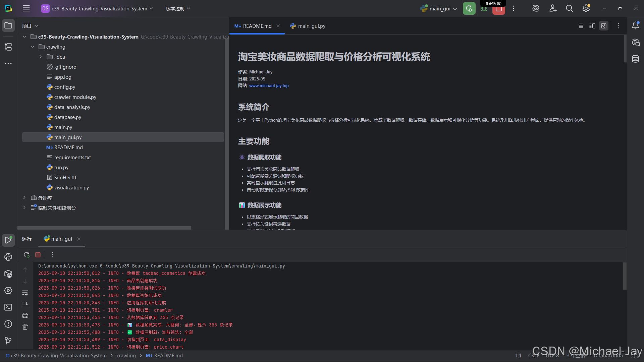This screenshot has height=362, width=644.
Task: Switch to the main_gui.py editor tab
Action: (x=308, y=26)
